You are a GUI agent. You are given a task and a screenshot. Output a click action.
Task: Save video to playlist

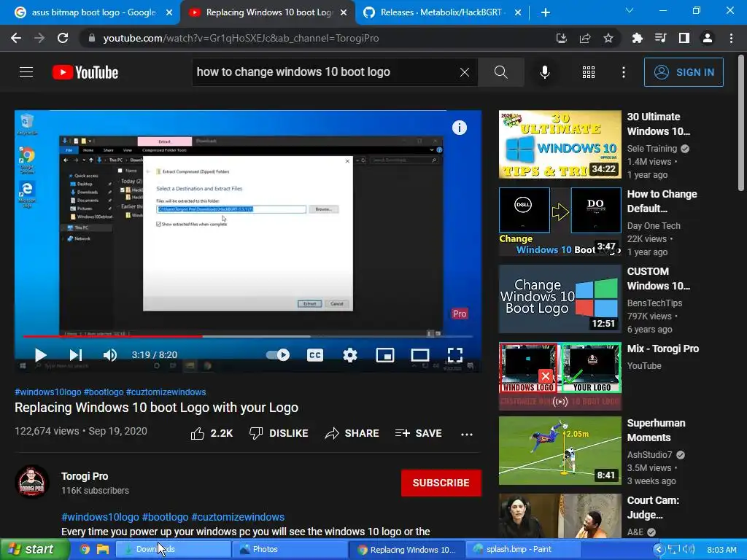tap(419, 433)
